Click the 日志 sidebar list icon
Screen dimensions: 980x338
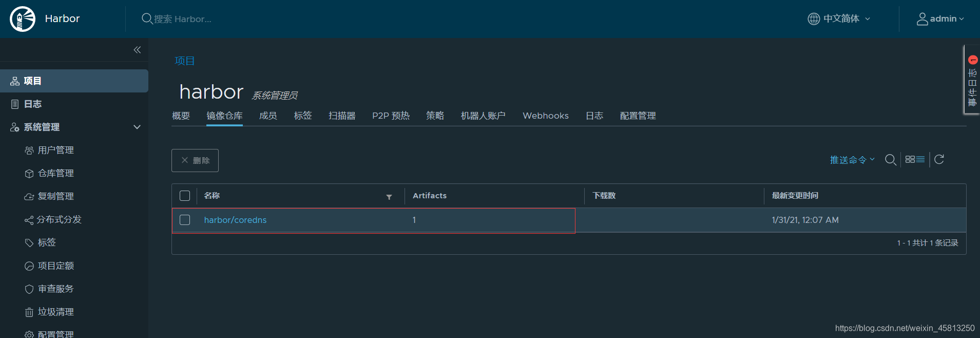(x=15, y=104)
